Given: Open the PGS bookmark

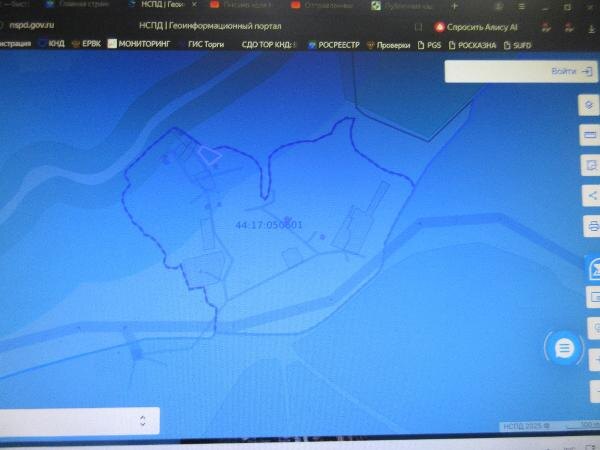Looking at the screenshot, I should (x=429, y=46).
